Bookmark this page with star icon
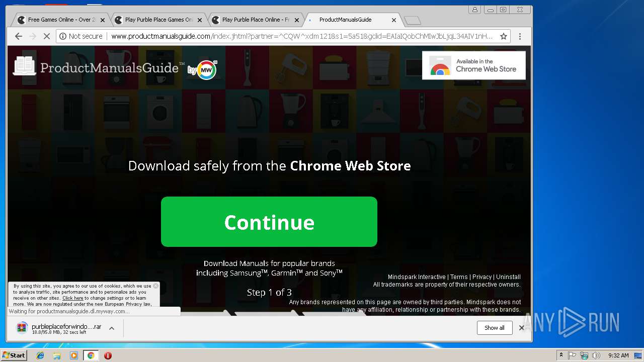Image resolution: width=644 pixels, height=362 pixels. tap(503, 36)
